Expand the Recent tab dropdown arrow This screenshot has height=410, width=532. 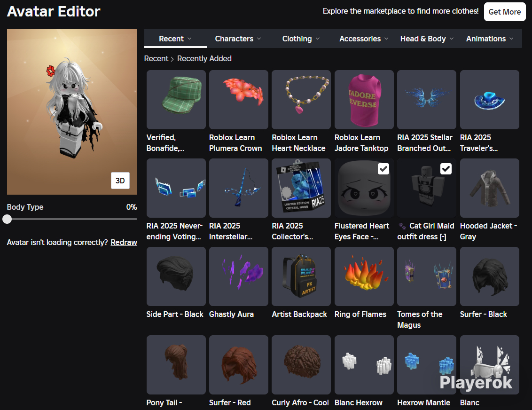pos(189,39)
